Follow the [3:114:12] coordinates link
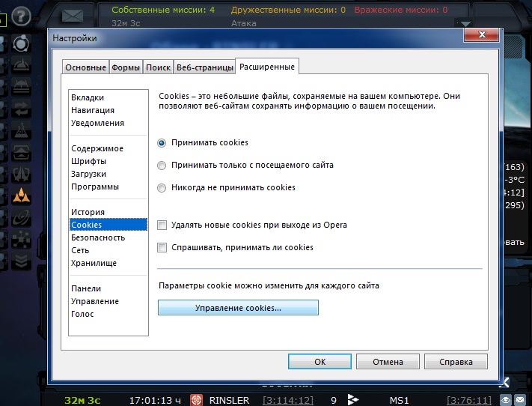 (x=288, y=400)
